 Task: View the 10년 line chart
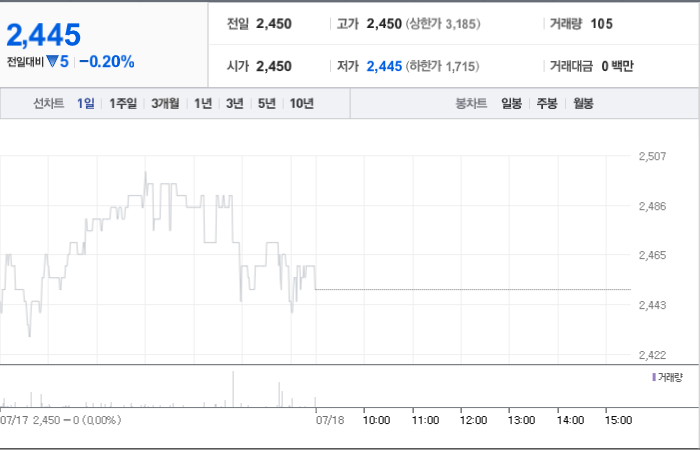point(302,104)
